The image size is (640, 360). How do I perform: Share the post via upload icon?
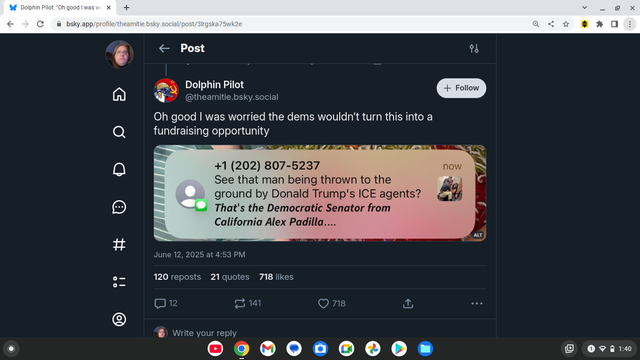pyautogui.click(x=408, y=303)
